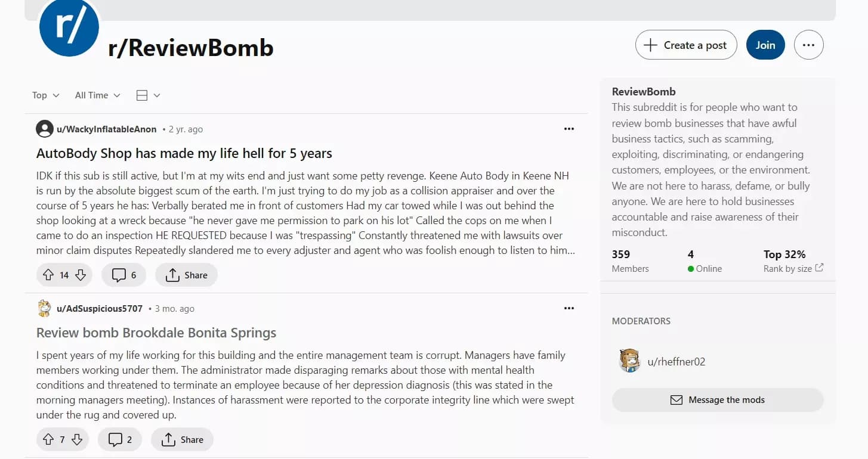Click the Join button

(765, 44)
